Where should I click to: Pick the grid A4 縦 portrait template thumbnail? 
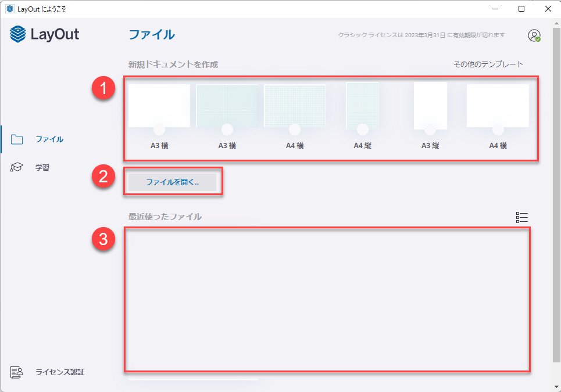point(363,103)
